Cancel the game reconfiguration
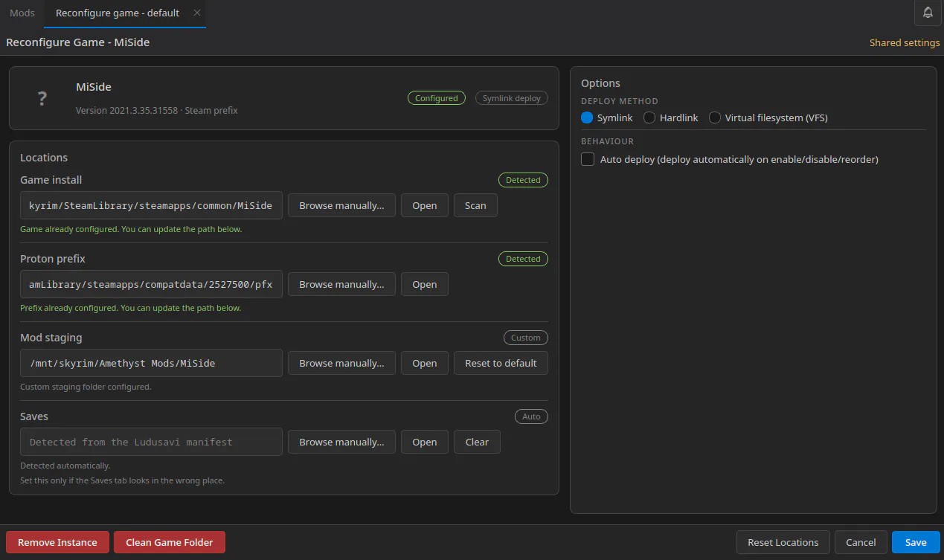 (x=861, y=542)
